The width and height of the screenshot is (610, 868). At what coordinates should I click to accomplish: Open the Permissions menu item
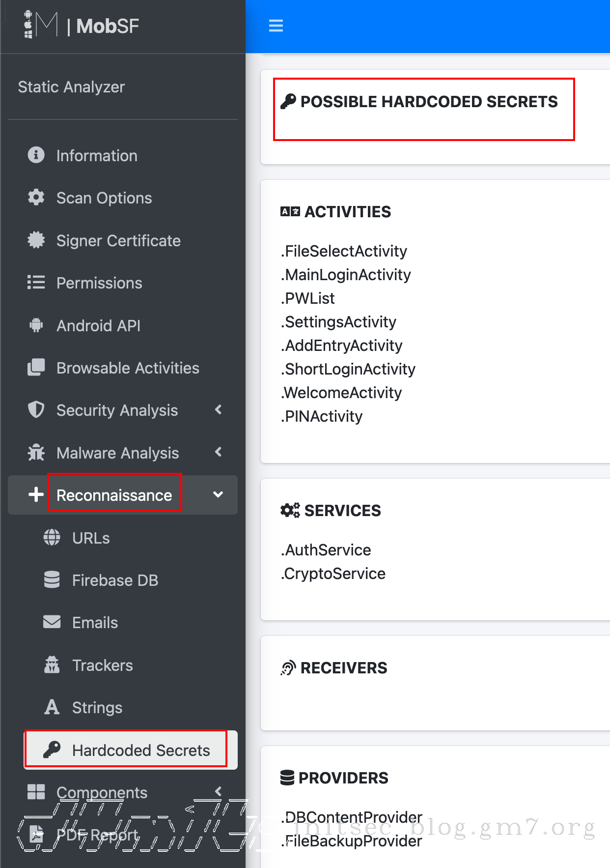pyautogui.click(x=99, y=283)
